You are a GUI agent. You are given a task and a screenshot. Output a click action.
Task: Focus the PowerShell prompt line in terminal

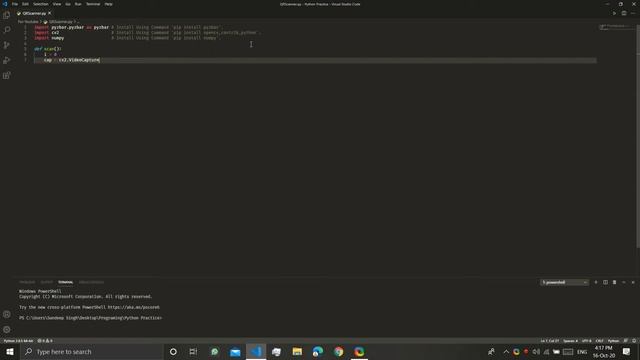(x=91, y=318)
